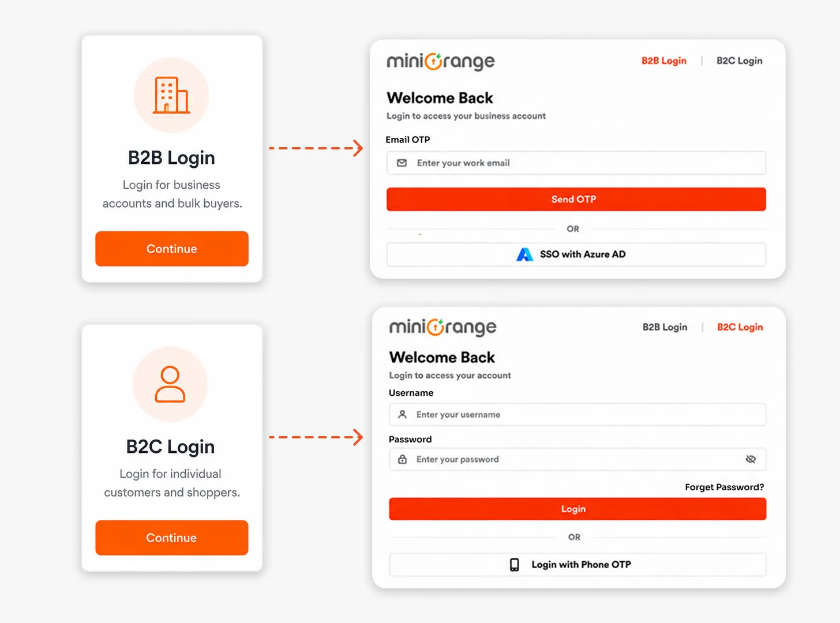Click the B2B building icon
The height and width of the screenshot is (623, 840).
pos(171,95)
